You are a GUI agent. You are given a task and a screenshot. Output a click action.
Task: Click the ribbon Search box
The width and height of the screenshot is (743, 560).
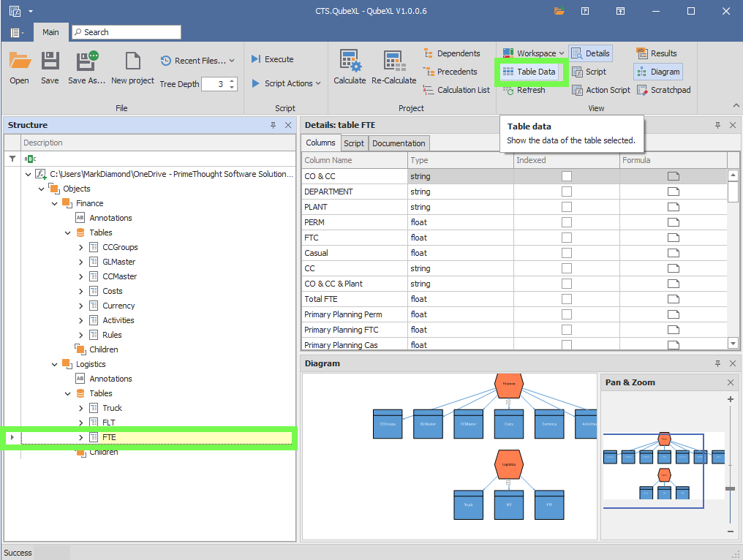pyautogui.click(x=126, y=32)
